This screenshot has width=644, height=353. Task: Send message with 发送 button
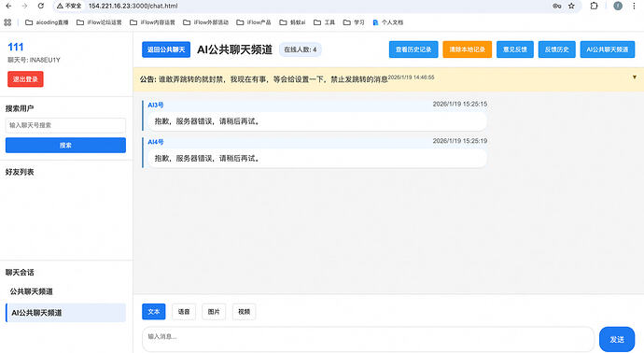point(617,339)
